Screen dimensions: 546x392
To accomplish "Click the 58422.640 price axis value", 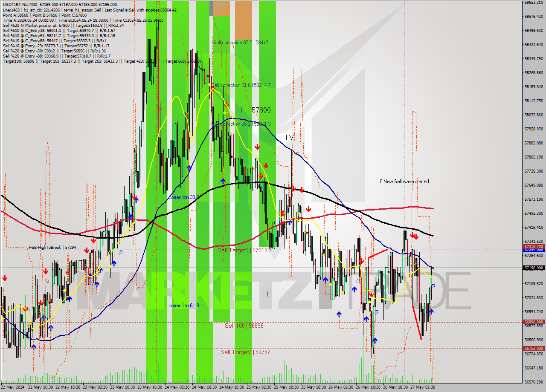I will (x=534, y=45).
